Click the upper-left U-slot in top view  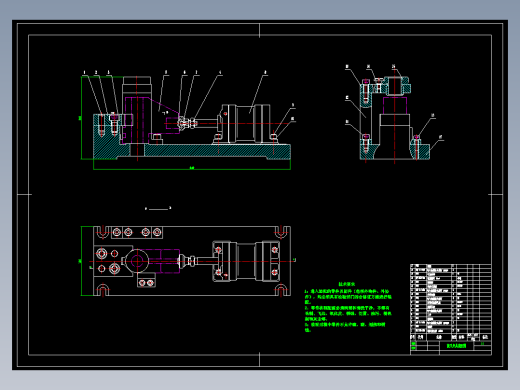tap(103, 231)
